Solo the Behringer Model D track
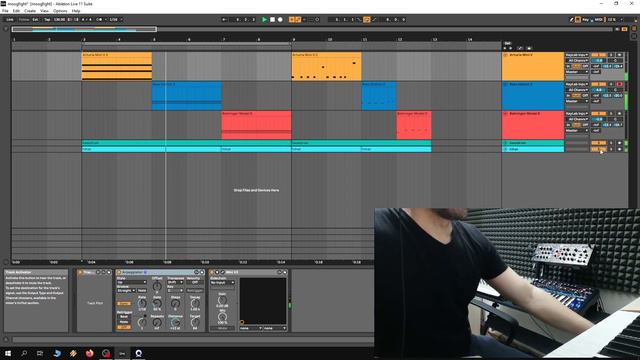640x360 pixels. click(x=611, y=113)
